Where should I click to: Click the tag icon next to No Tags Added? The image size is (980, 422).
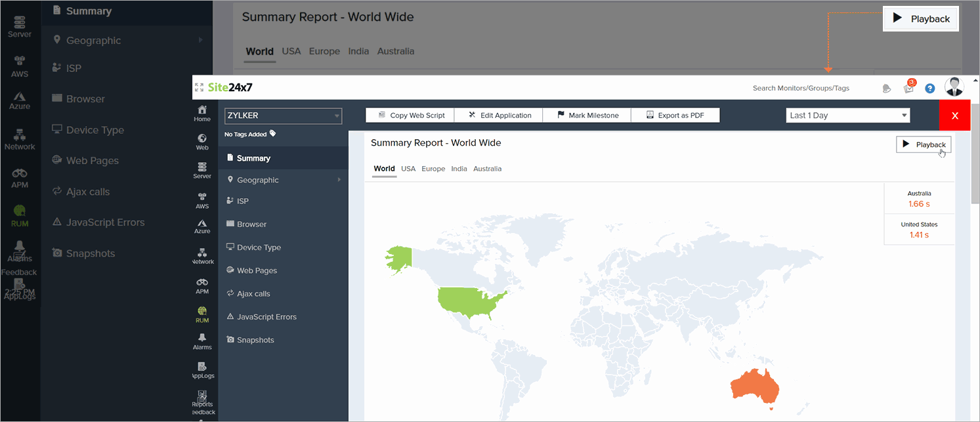(272, 133)
